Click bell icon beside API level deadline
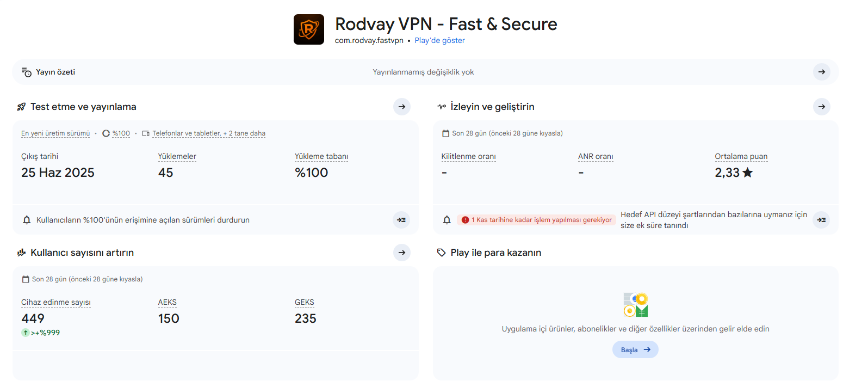Viewport: 868px width, 387px height. pos(447,220)
